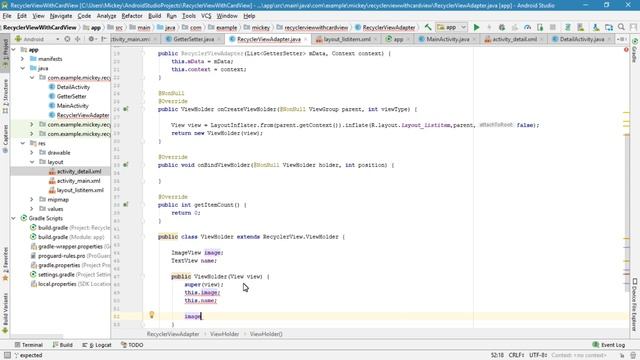Show the hidden editor tabs list dropdown
Viewport: 640px width, 360px height.
pos(621,39)
